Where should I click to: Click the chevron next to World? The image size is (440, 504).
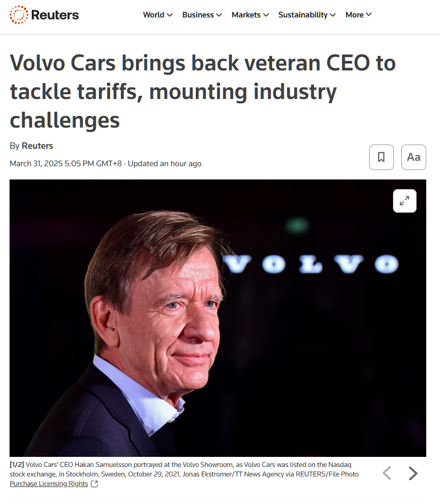point(169,15)
